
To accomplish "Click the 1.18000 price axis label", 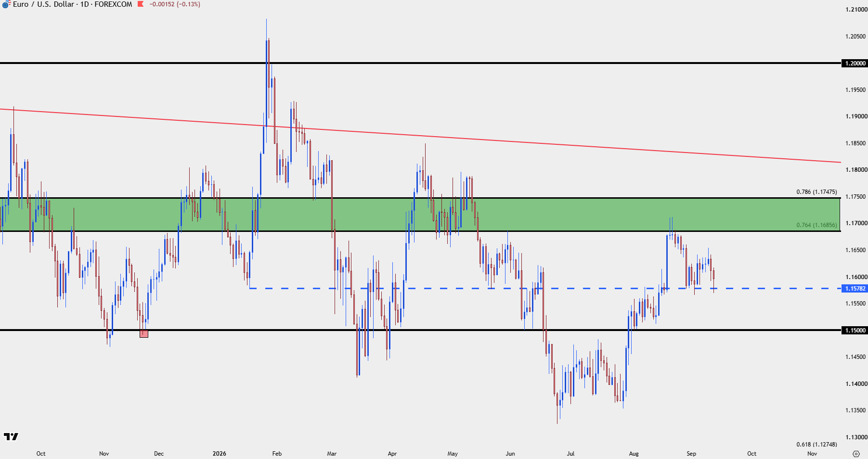I will pyautogui.click(x=856, y=170).
